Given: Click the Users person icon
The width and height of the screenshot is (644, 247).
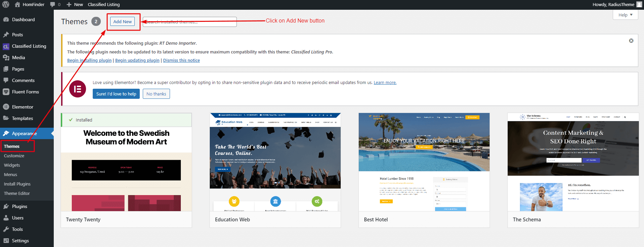Looking at the screenshot, I should 6,218.
